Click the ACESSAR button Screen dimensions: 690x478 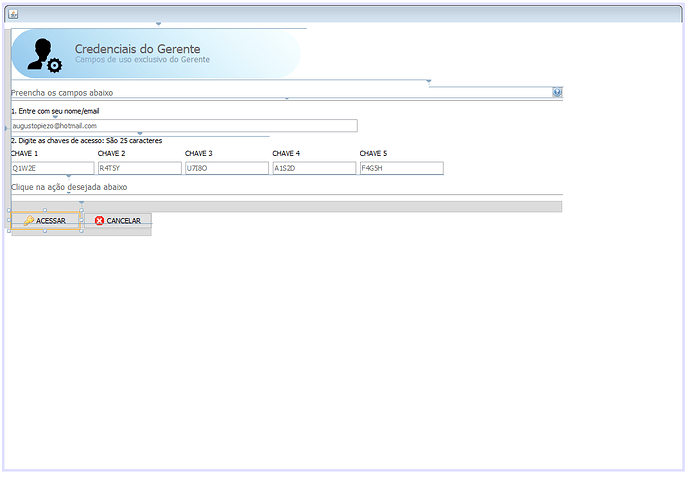click(x=45, y=221)
